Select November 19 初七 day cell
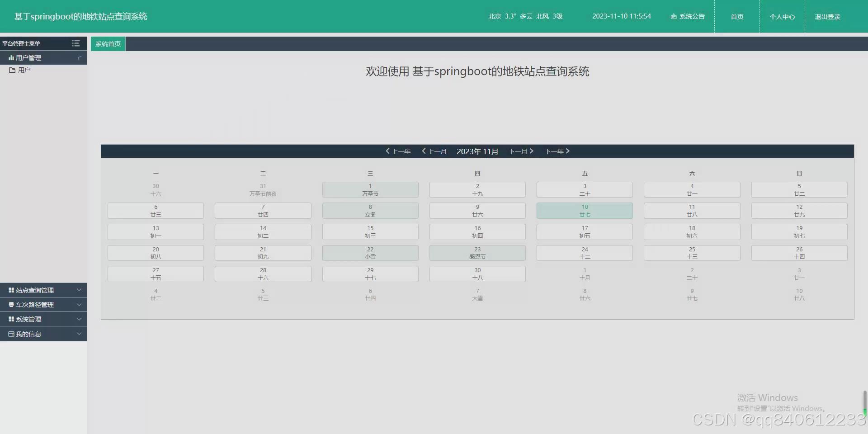868x434 pixels. (x=799, y=232)
